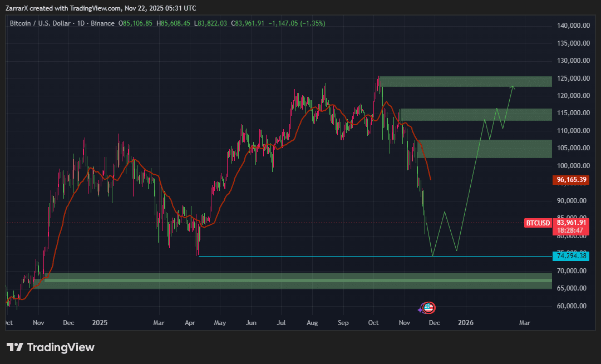Click the red 96,165.39 moving average label
Image resolution: width=601 pixels, height=364 pixels.
[x=571, y=180]
